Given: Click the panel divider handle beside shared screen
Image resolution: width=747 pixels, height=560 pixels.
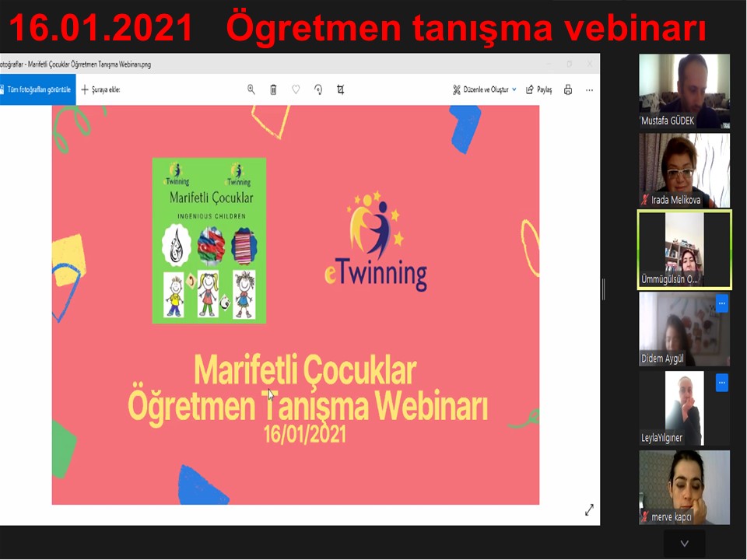Looking at the screenshot, I should tap(604, 289).
